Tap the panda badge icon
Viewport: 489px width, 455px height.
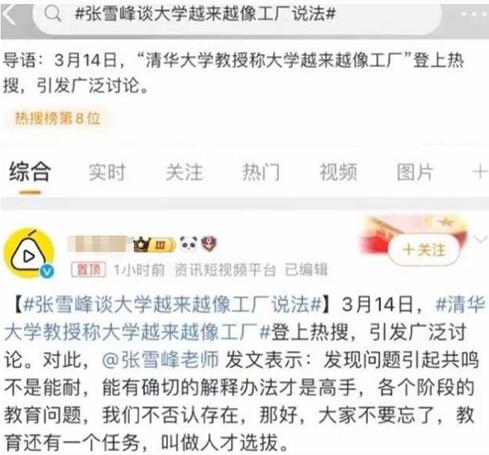click(189, 244)
